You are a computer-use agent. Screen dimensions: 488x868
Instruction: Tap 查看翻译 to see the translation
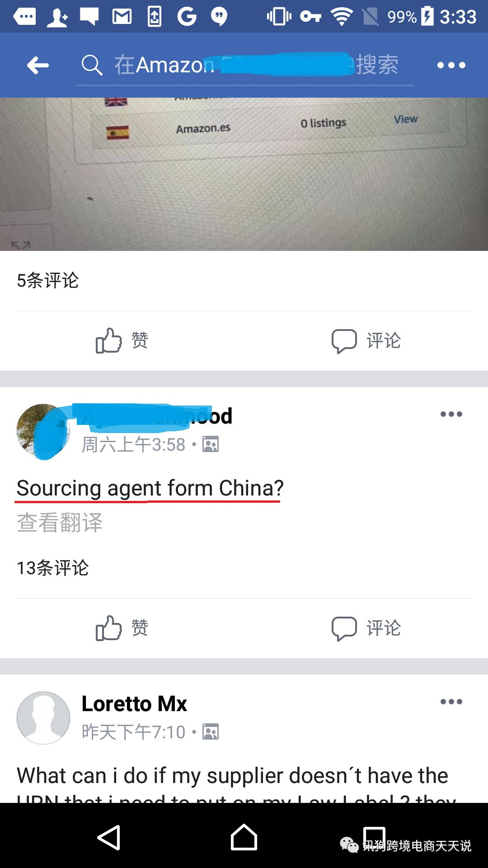[60, 523]
